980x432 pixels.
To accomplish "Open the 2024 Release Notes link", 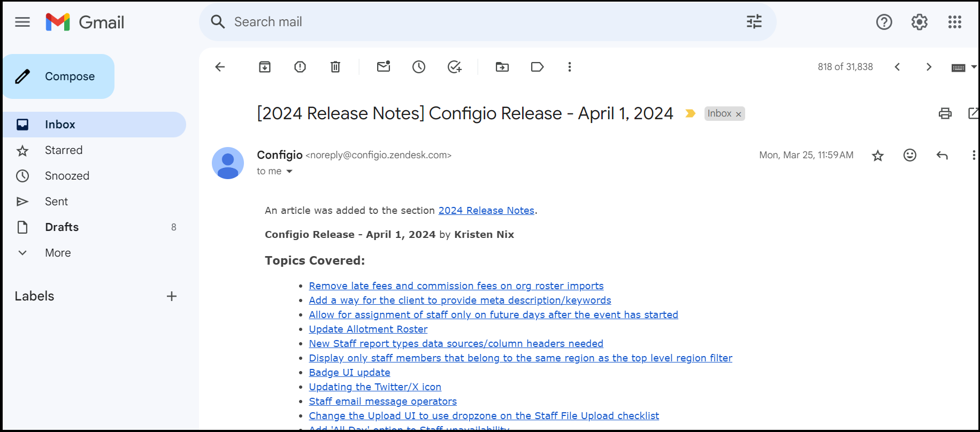I will (486, 211).
